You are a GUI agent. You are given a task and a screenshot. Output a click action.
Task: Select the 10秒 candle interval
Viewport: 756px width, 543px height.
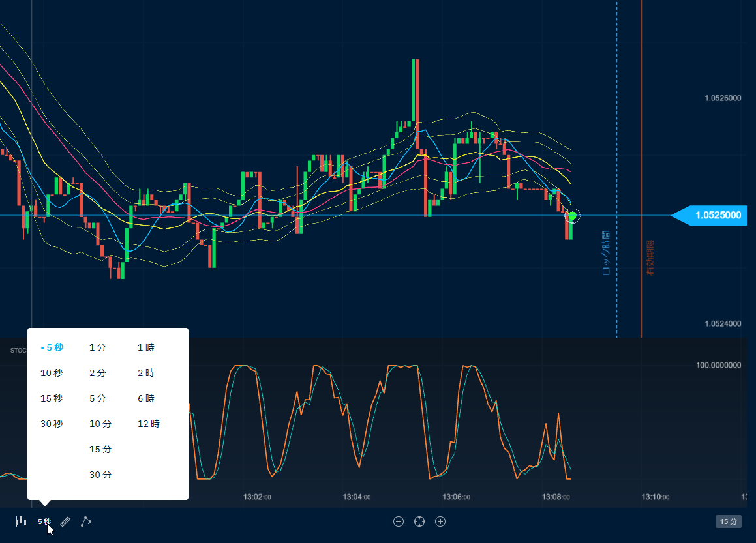coord(52,373)
